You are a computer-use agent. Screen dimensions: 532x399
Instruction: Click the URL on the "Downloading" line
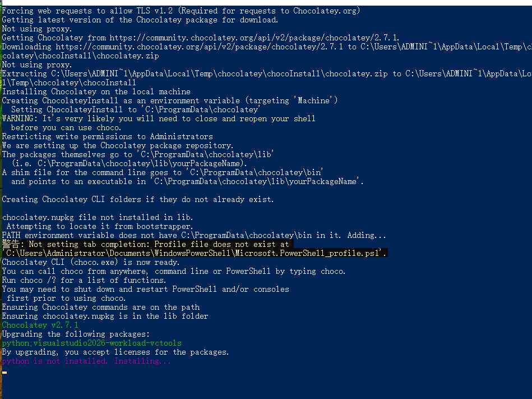201,47
